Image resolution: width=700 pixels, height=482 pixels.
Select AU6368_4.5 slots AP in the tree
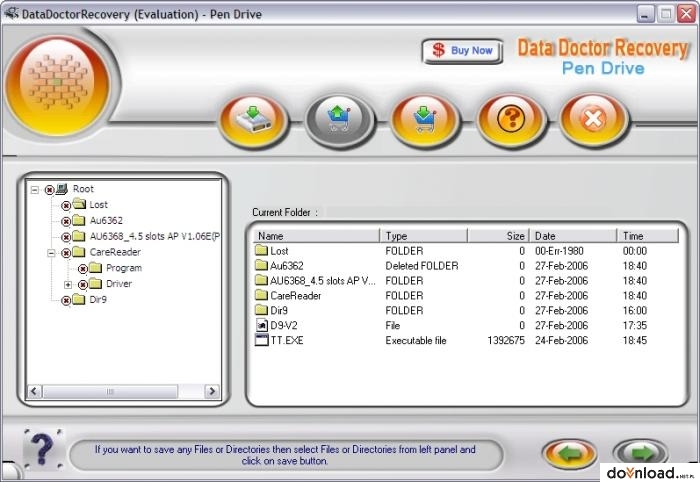click(155, 236)
